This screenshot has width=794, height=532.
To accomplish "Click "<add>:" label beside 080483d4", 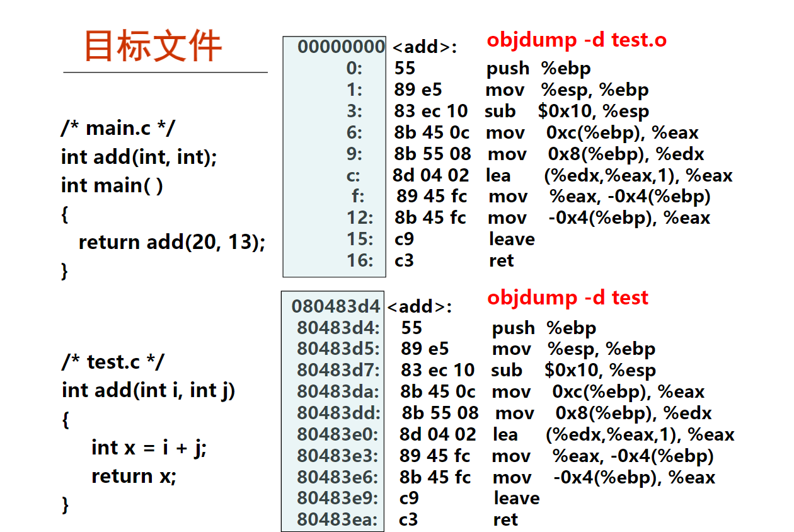I will coord(420,307).
